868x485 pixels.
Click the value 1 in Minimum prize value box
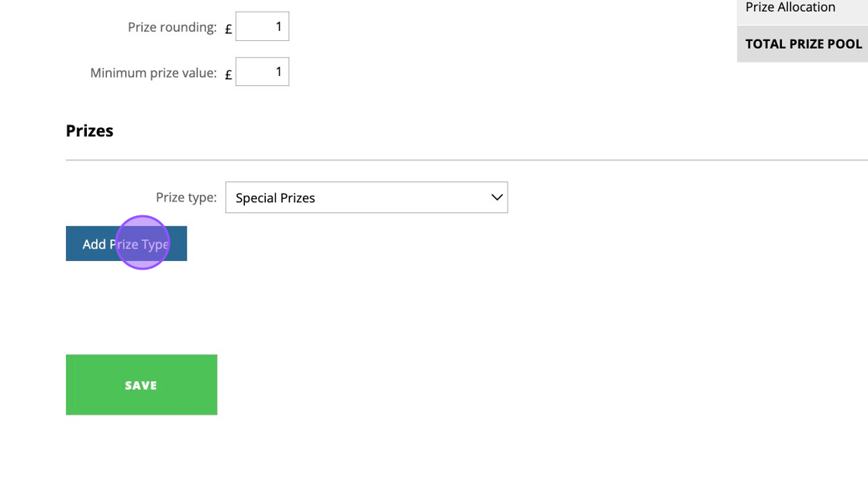click(x=278, y=72)
